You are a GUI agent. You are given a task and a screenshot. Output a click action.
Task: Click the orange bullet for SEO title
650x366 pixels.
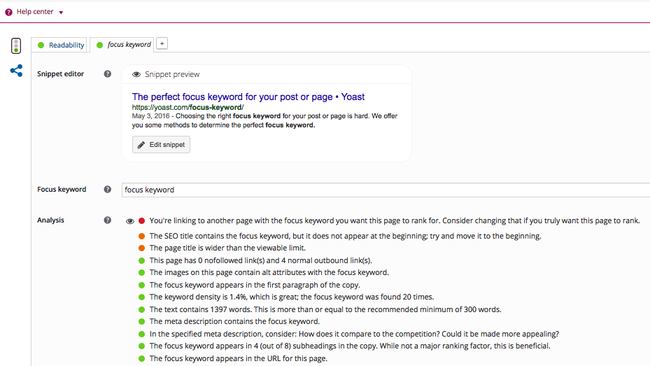tap(141, 236)
